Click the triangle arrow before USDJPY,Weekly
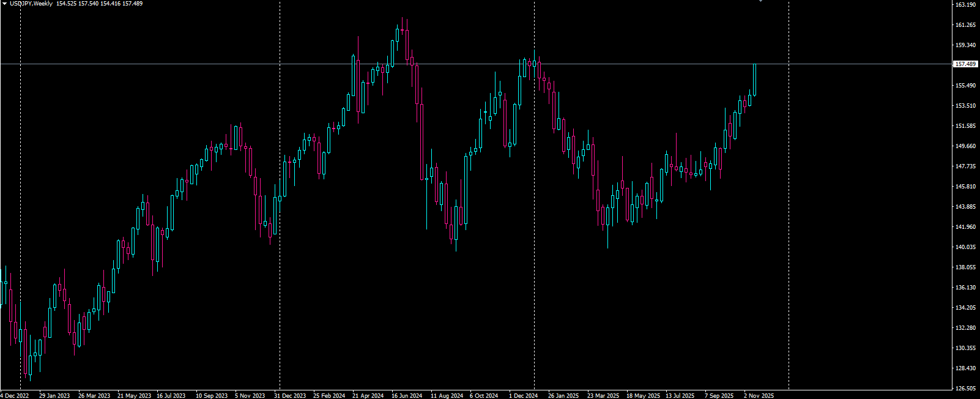 [4, 4]
